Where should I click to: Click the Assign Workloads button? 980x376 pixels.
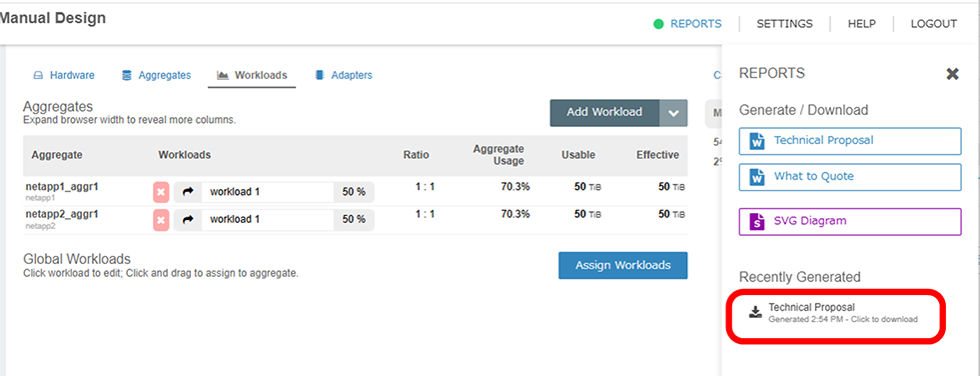pos(623,265)
